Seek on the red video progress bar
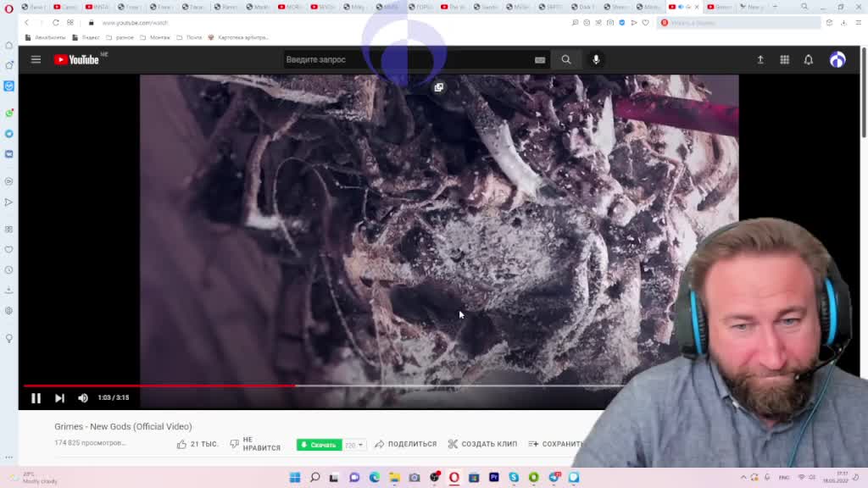Viewport: 868px width, 488px height. click(325, 385)
